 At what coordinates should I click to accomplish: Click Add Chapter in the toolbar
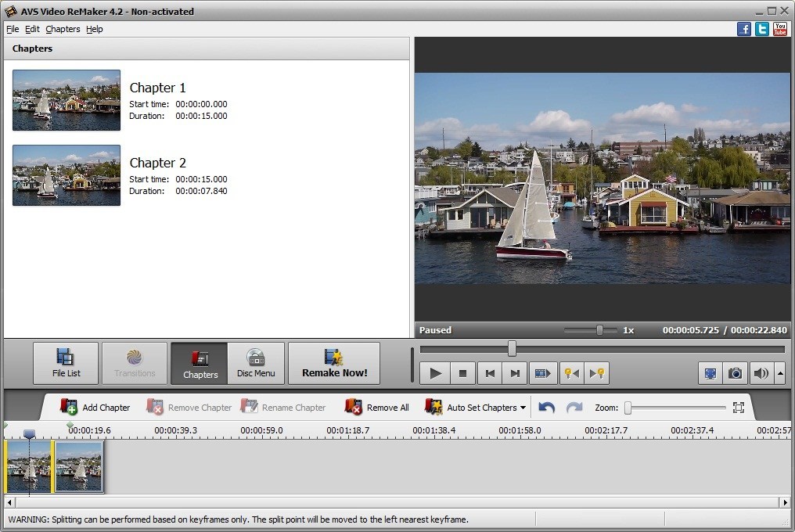95,408
